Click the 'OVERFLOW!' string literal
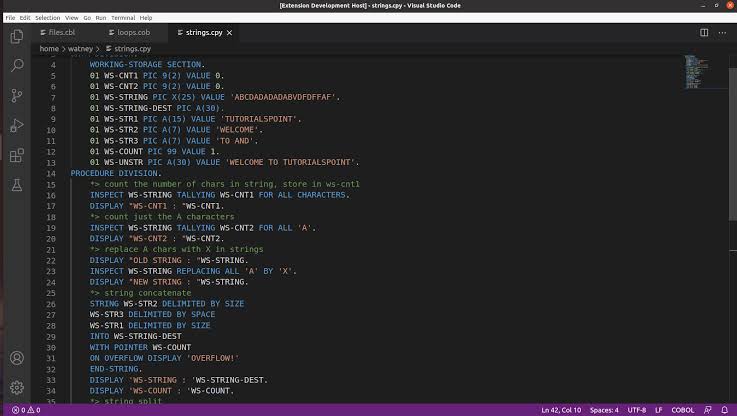The width and height of the screenshot is (737, 416). coord(212,358)
